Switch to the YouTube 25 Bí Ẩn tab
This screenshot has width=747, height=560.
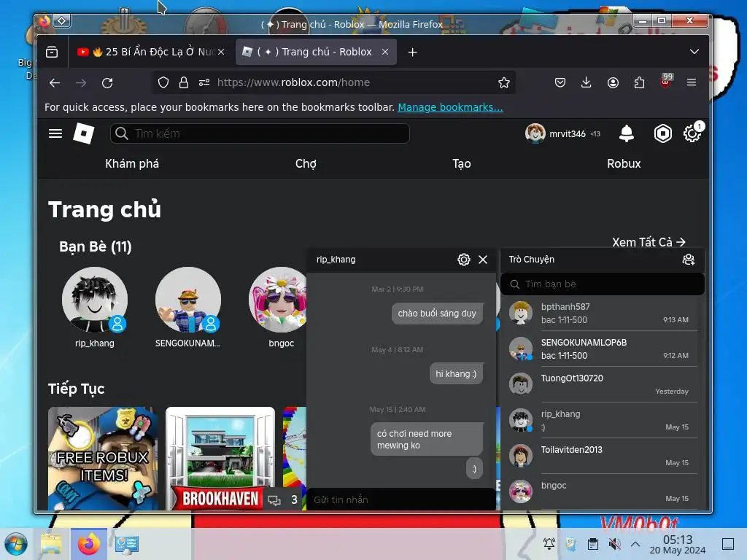coord(150,52)
